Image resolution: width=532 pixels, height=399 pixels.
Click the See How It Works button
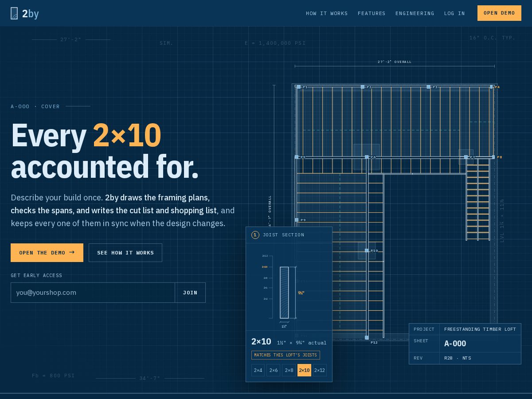125,253
